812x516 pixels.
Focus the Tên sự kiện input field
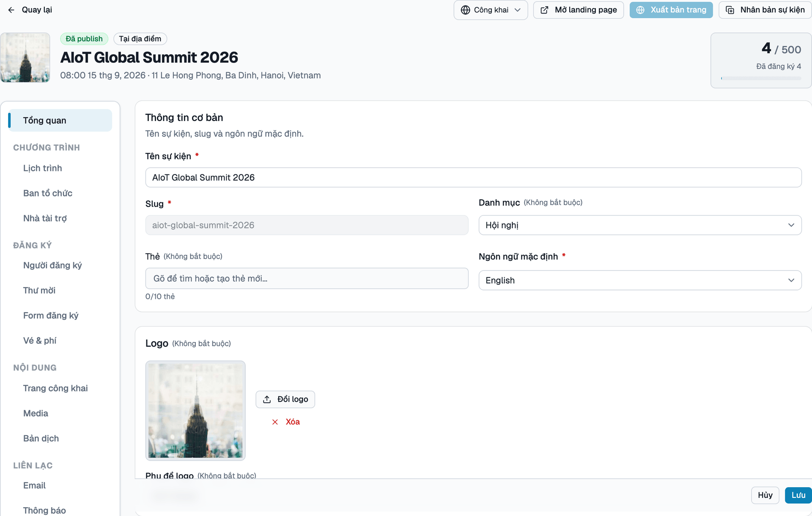(x=473, y=177)
